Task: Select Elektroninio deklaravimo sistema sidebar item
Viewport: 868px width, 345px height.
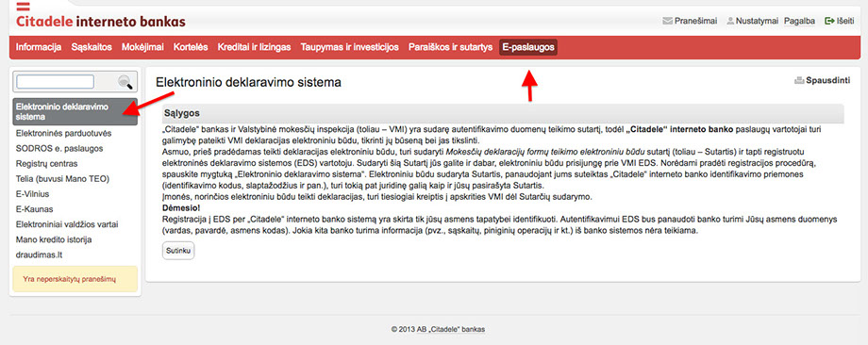Action: (x=75, y=111)
